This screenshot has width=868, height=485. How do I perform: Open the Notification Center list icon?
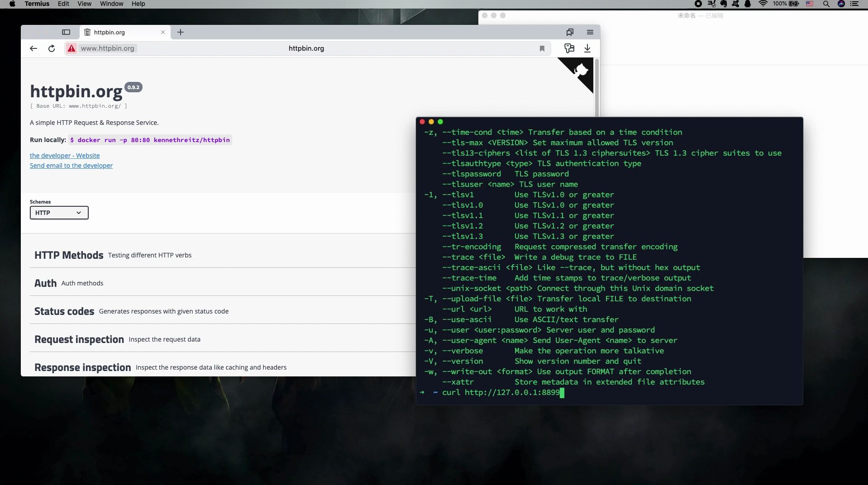[x=854, y=4]
